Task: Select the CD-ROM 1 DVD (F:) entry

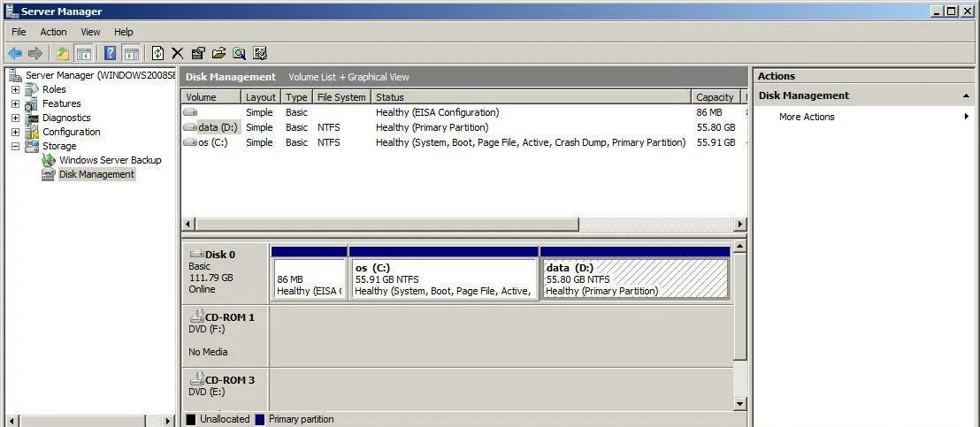Action: click(x=225, y=335)
